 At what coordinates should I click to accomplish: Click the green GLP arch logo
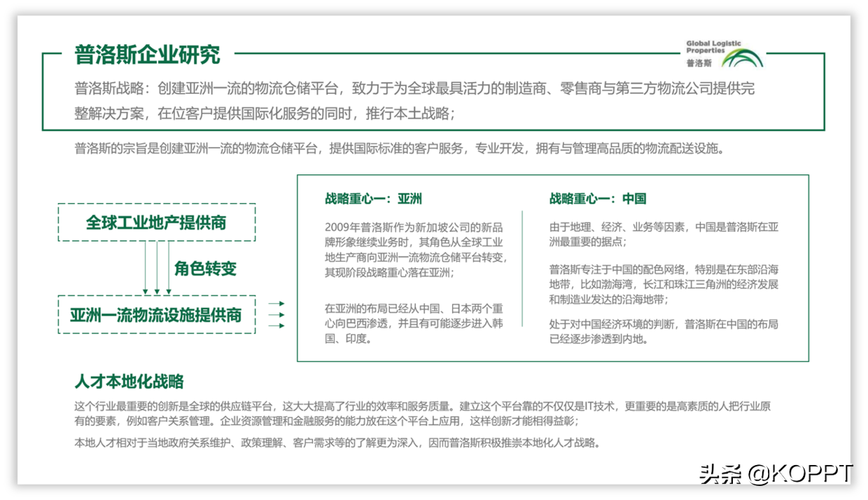[x=742, y=57]
